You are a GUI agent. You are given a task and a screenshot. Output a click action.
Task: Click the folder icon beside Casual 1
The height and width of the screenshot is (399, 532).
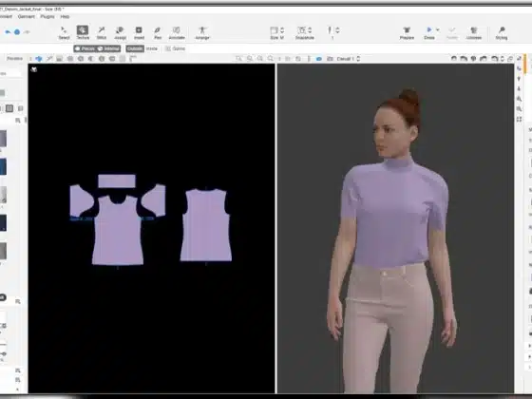pyautogui.click(x=330, y=59)
